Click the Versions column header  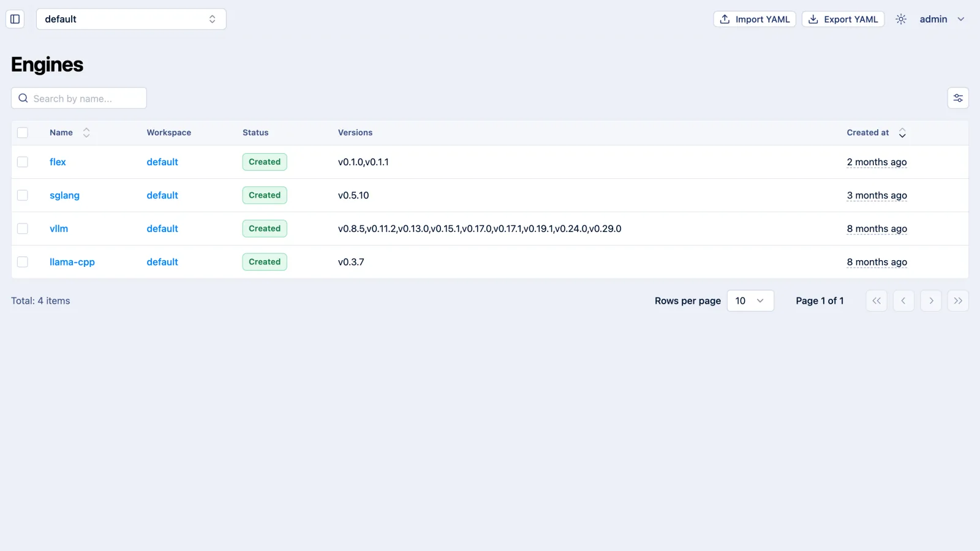355,132
